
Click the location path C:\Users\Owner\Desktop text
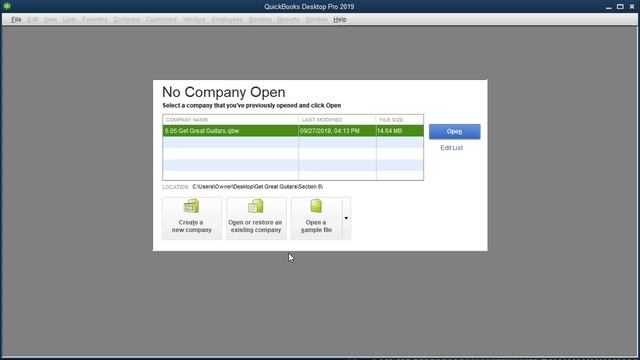(x=257, y=187)
